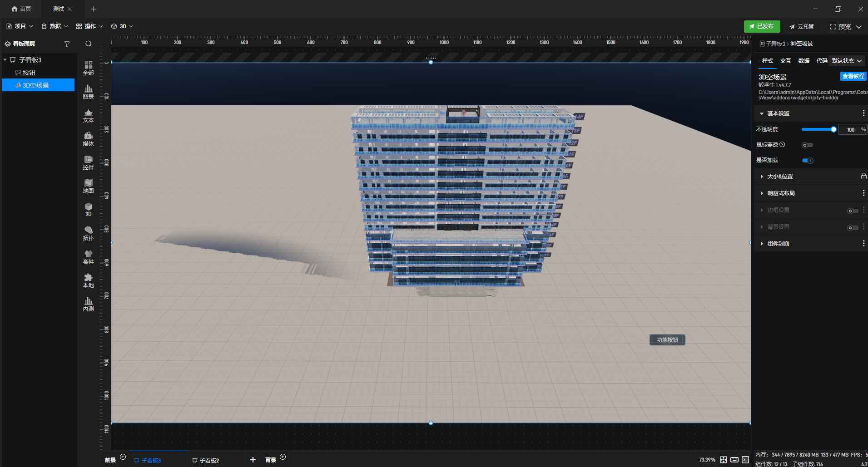Toggle the 是否加载 switch

pos(807,161)
